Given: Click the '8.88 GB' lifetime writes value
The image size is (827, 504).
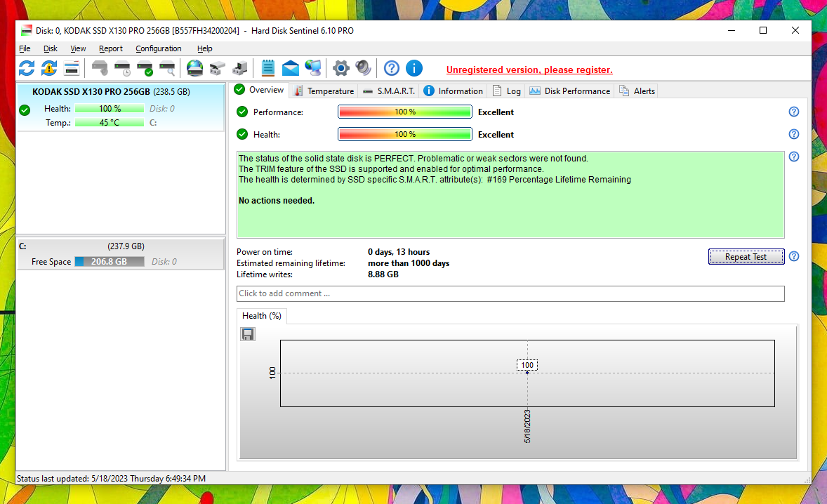Looking at the screenshot, I should click(x=383, y=274).
